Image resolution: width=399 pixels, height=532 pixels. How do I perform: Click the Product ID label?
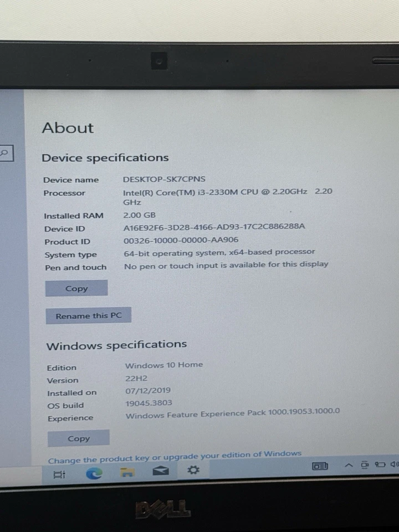pos(67,242)
